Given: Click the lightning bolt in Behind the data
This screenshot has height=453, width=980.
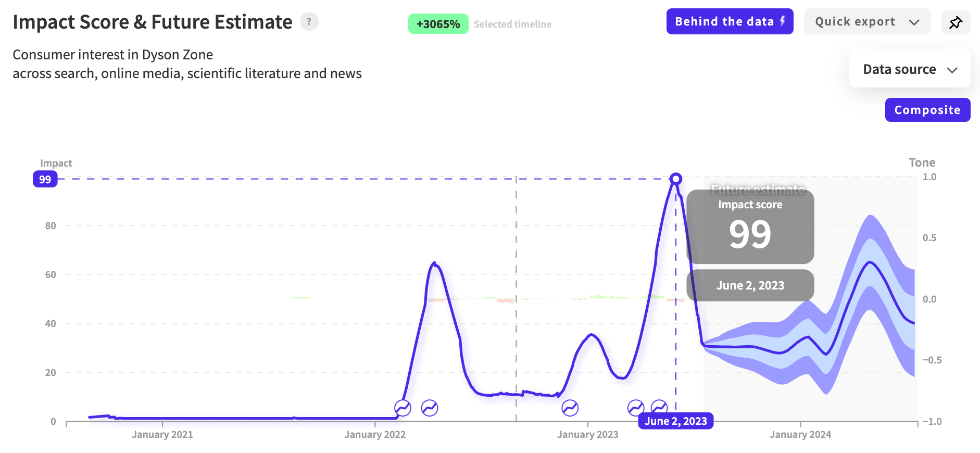Looking at the screenshot, I should coord(783,21).
